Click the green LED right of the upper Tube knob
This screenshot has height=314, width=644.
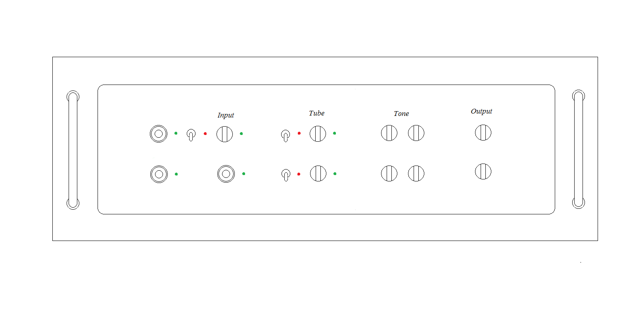pos(334,133)
